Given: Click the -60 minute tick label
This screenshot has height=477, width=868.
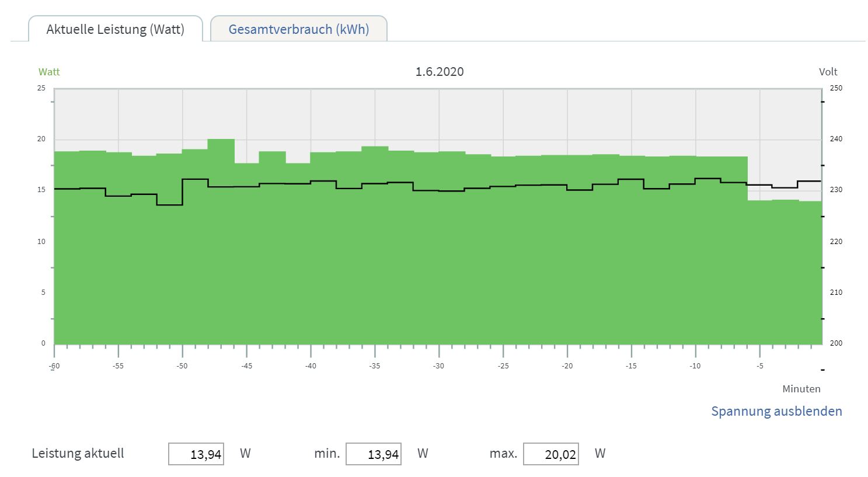Looking at the screenshot, I should [x=54, y=366].
